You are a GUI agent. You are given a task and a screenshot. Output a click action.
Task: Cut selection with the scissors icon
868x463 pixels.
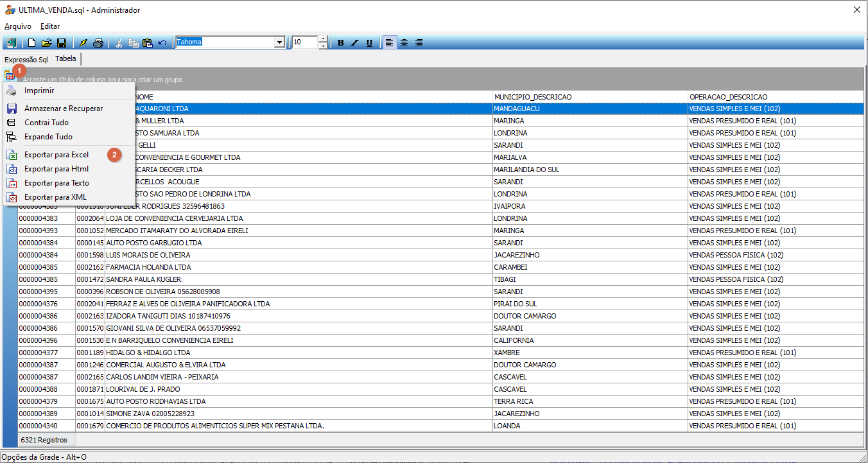tap(119, 43)
